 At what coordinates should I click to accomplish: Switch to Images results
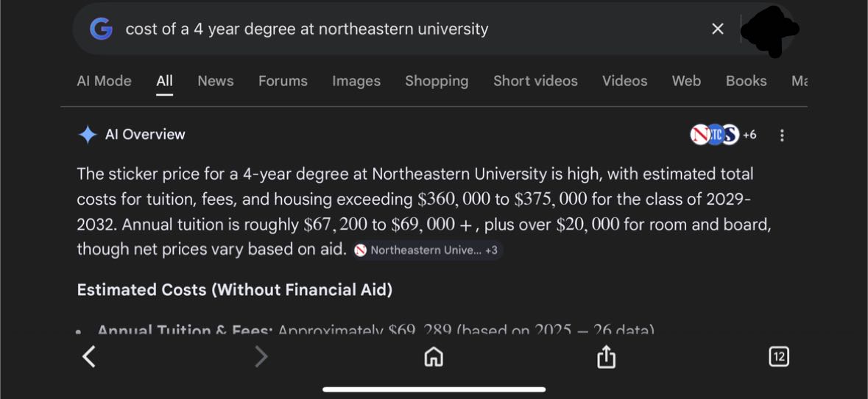point(356,81)
